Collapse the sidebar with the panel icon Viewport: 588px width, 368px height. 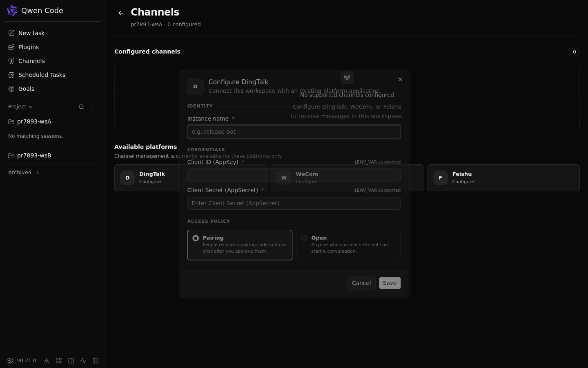coord(96,361)
